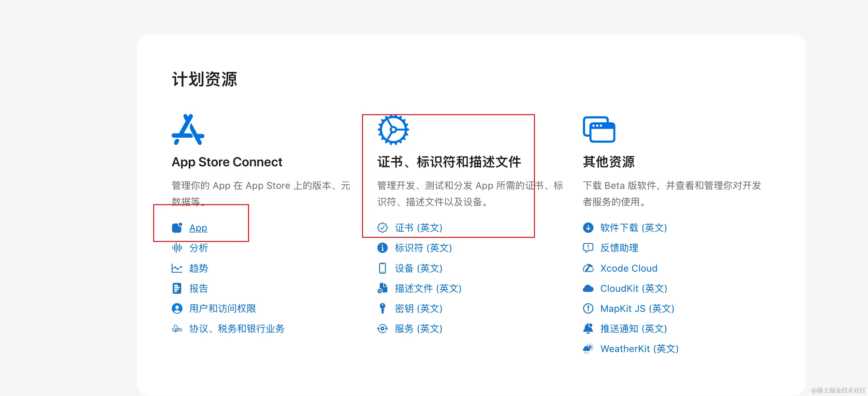Click the gear cycle icon for 服务

[x=382, y=329]
